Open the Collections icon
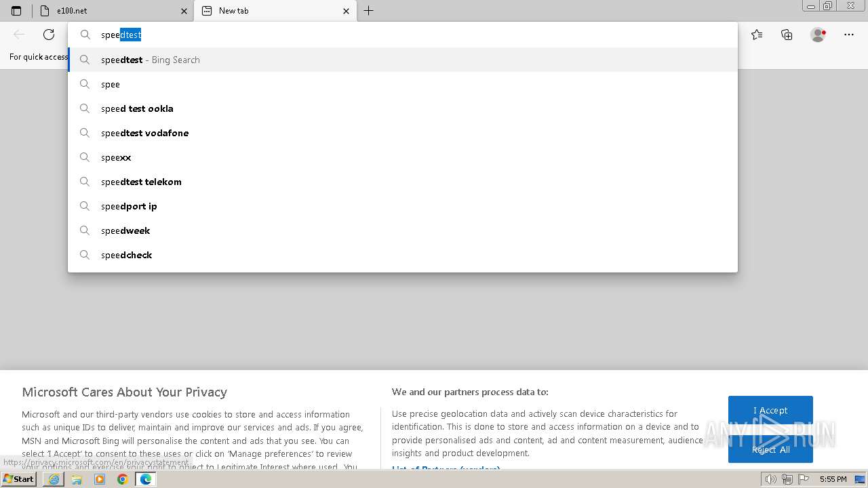868x488 pixels. 787,35
